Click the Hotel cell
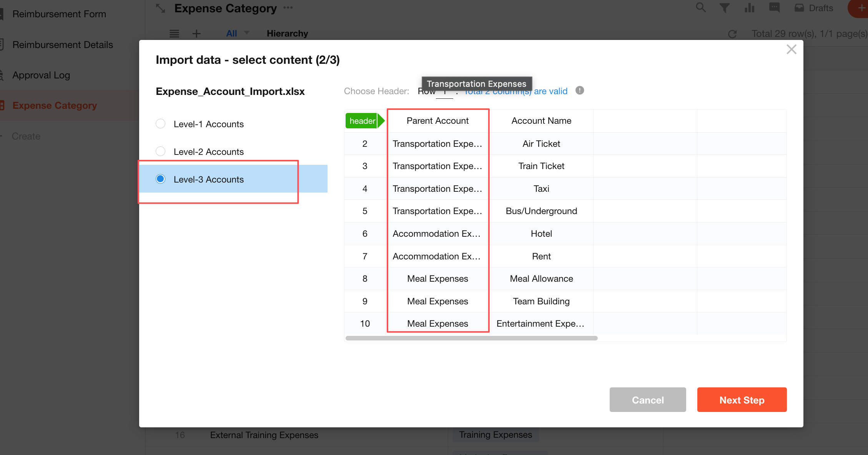 coord(541,234)
